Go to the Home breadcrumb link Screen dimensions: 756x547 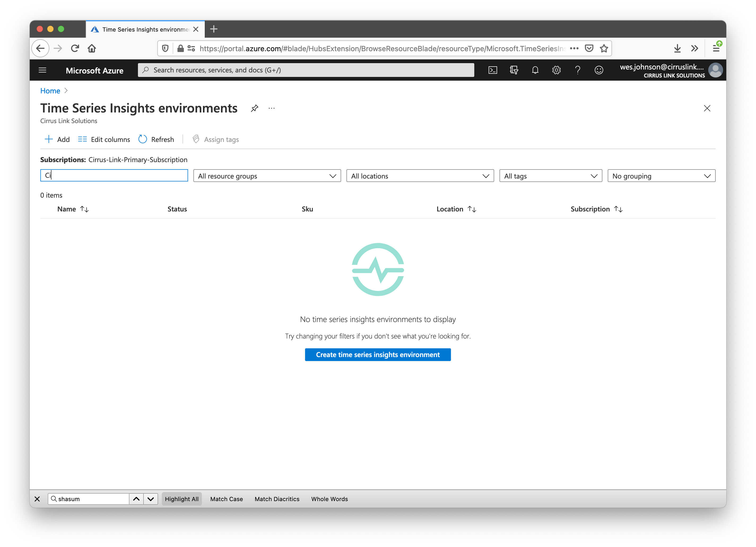pyautogui.click(x=50, y=91)
